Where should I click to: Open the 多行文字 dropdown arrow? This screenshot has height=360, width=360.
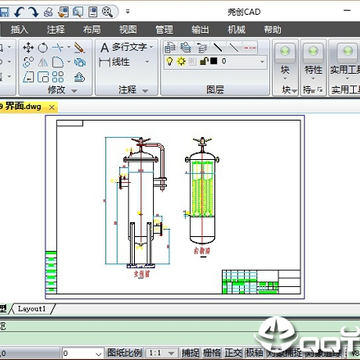point(151,47)
